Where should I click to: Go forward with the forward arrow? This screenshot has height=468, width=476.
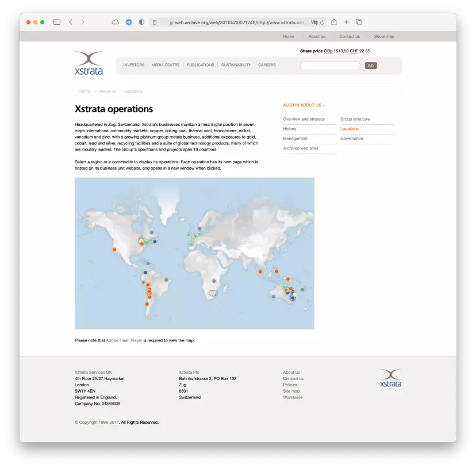pyautogui.click(x=83, y=22)
